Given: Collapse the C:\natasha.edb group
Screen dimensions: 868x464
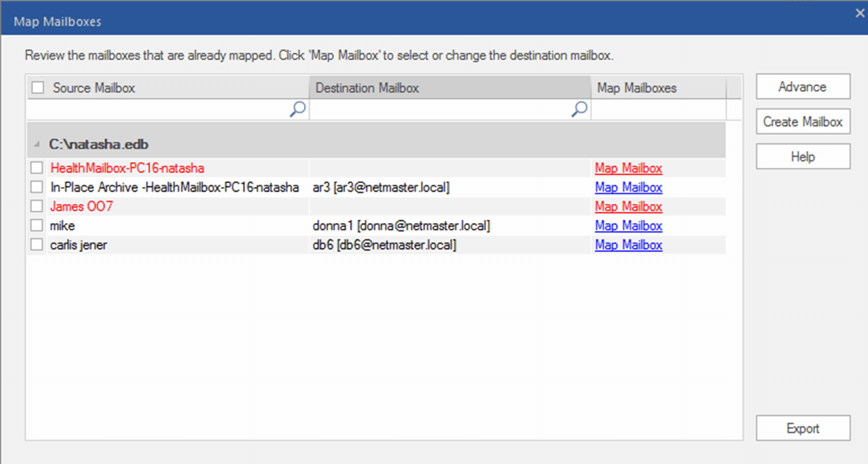Looking at the screenshot, I should (37, 144).
